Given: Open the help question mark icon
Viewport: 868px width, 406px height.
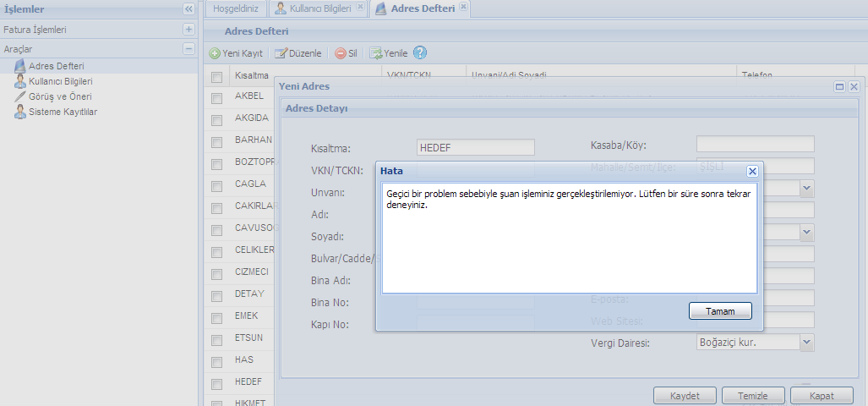Looking at the screenshot, I should [420, 52].
